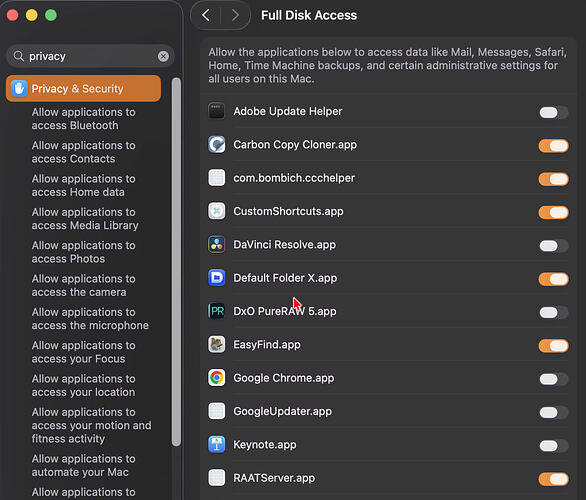Click the Keynote app icon
This screenshot has height=500, width=586.
click(216, 444)
